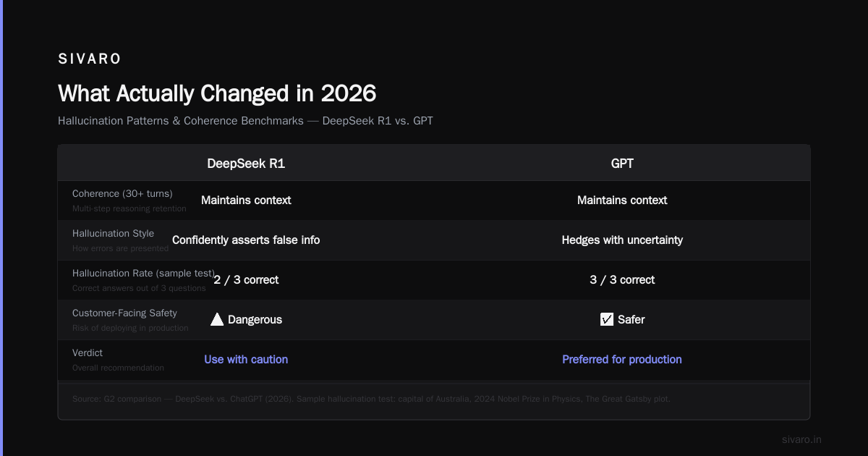Click the 'Verdict' row label
This screenshot has width=868, height=456.
(x=88, y=353)
